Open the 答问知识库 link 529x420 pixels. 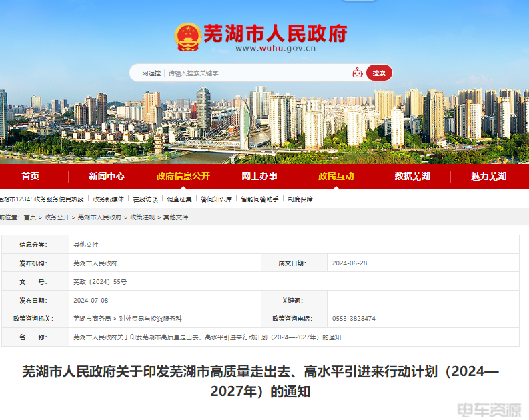point(216,199)
